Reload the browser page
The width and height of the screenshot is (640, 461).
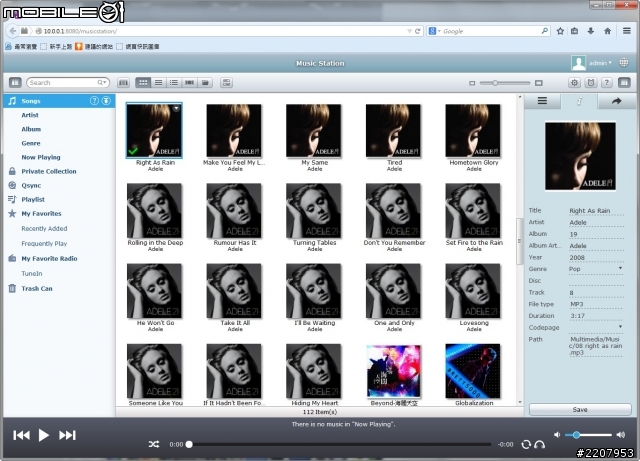418,31
